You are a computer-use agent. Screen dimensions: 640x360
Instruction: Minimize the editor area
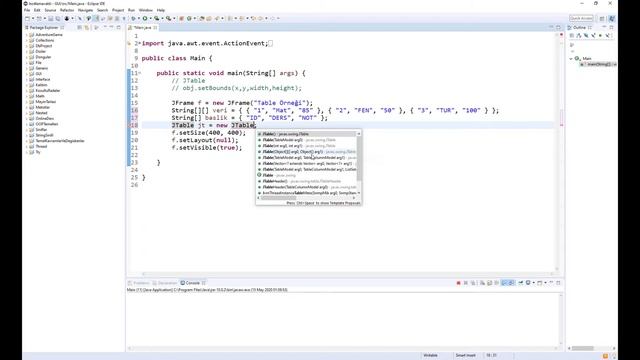pos(551,27)
